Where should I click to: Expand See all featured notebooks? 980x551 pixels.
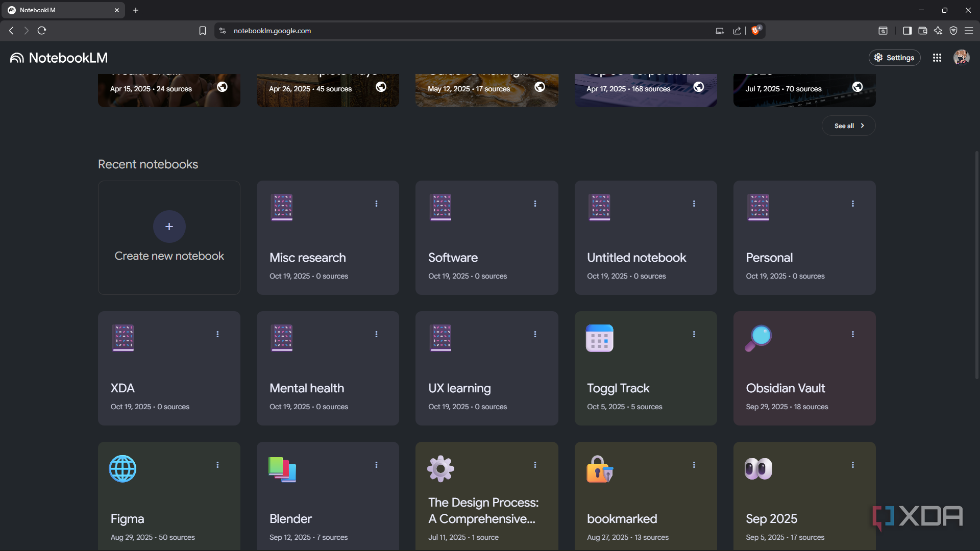pyautogui.click(x=848, y=126)
